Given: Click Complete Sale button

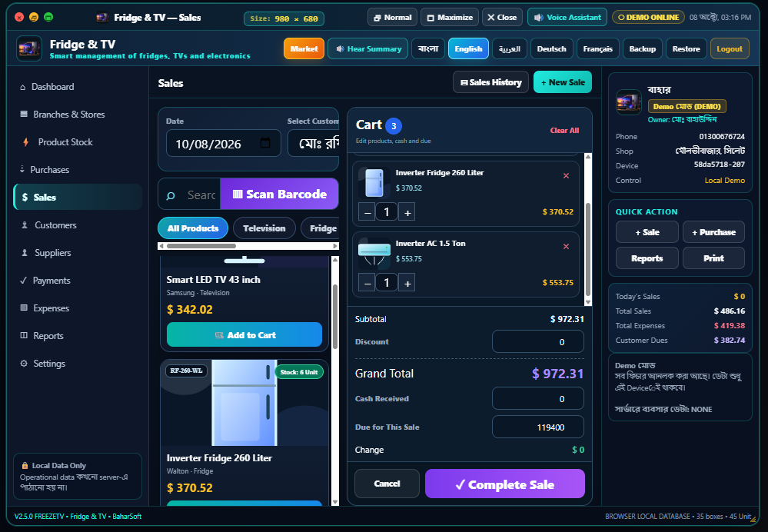Looking at the screenshot, I should [505, 484].
